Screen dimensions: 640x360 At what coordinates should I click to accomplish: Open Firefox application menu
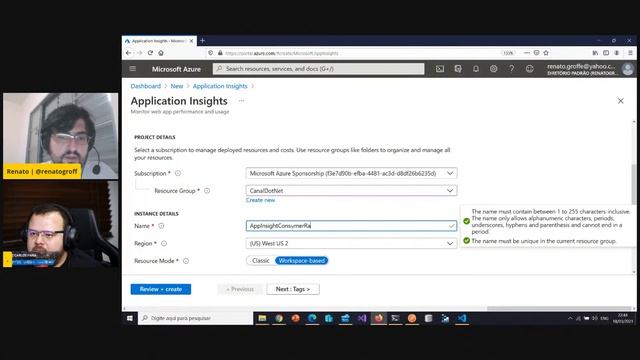(630, 53)
